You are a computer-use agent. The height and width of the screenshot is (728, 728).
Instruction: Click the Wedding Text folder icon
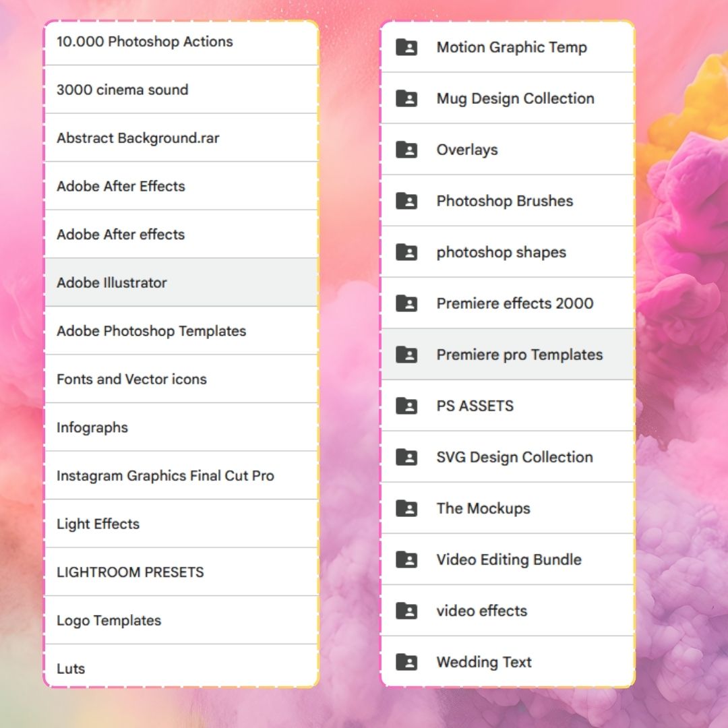(x=406, y=662)
